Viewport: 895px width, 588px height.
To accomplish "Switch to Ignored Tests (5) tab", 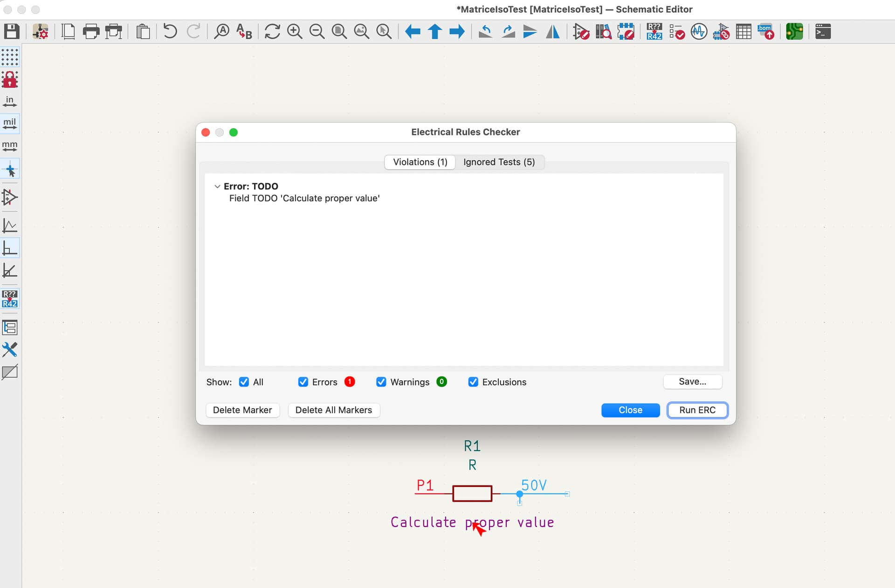I will point(499,162).
